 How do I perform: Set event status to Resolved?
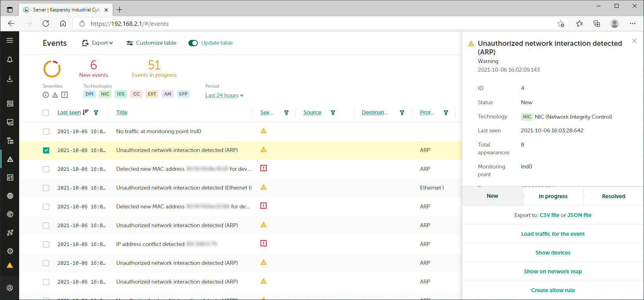pyautogui.click(x=613, y=196)
